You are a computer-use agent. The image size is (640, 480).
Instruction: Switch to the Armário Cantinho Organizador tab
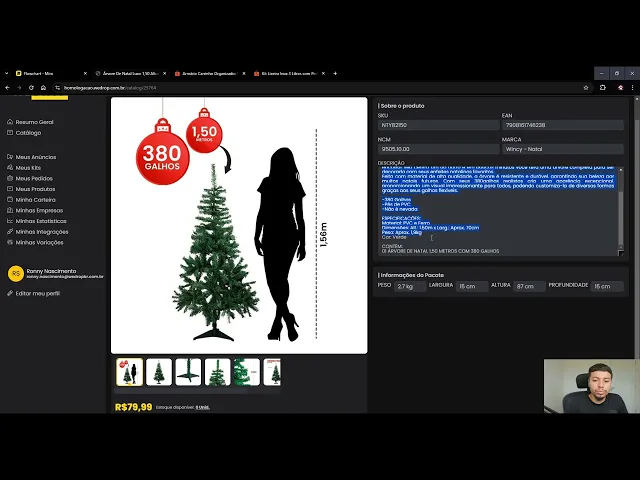(208, 73)
